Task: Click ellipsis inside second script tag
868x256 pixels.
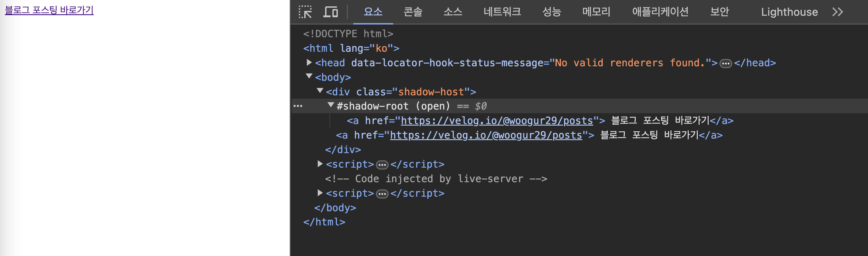Action: [382, 194]
